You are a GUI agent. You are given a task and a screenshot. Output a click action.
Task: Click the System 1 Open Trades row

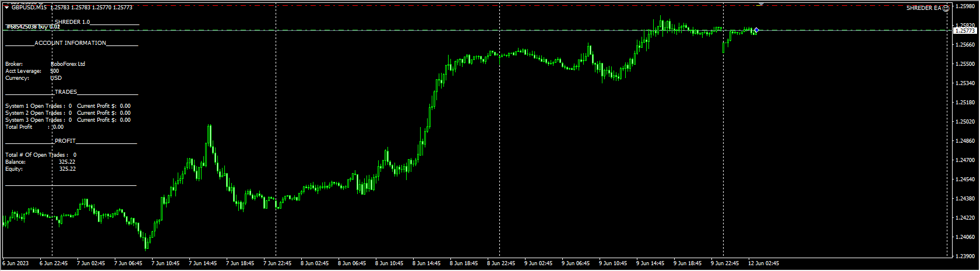tap(68, 106)
